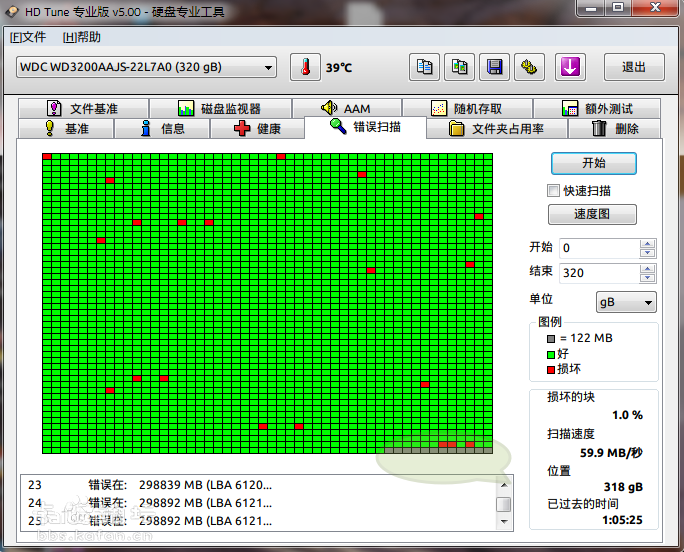The height and width of the screenshot is (552, 684).
Task: Decrease the 开始 start value with down arrow
Action: 648,253
